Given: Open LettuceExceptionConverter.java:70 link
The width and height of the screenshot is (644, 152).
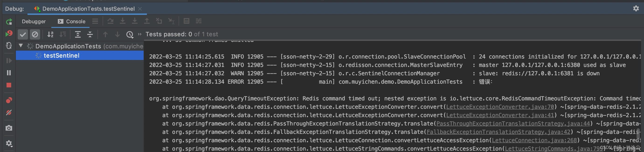Looking at the screenshot, I should (x=500, y=107).
